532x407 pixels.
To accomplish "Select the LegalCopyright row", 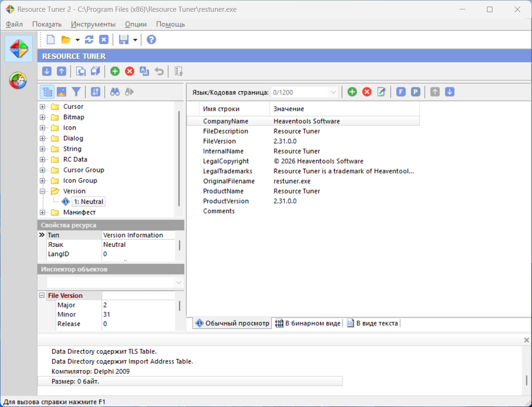I will tap(303, 161).
